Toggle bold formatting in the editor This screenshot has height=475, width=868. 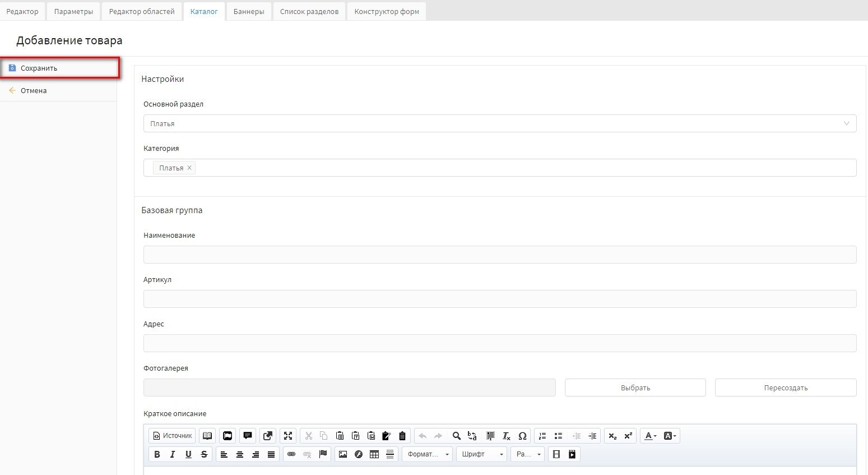(x=157, y=454)
